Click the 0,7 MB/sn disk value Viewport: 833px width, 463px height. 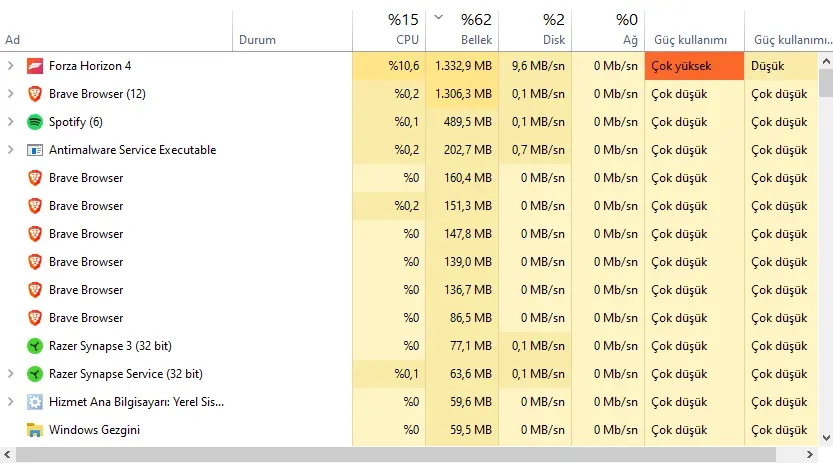pyautogui.click(x=538, y=150)
